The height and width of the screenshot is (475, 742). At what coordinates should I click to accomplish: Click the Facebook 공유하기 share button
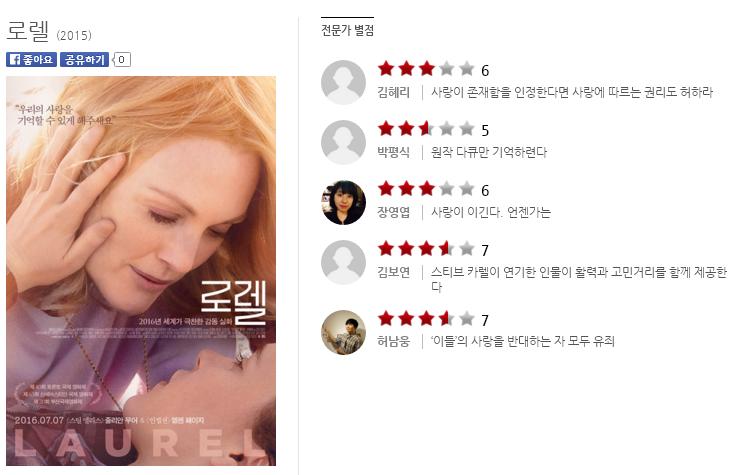[x=84, y=60]
